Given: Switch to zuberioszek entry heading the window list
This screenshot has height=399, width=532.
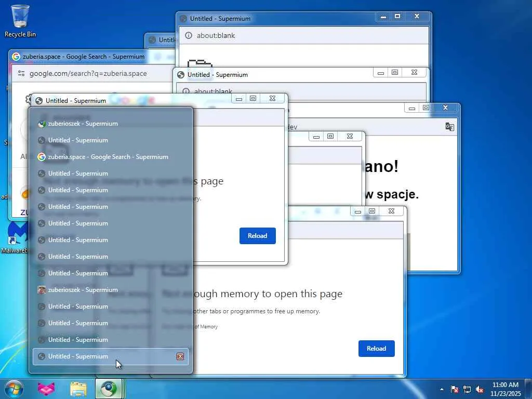Looking at the screenshot, I should [x=111, y=124].
